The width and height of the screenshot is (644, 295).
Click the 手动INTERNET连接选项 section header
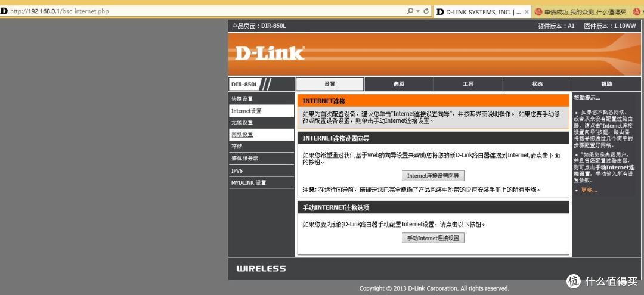click(x=434, y=207)
